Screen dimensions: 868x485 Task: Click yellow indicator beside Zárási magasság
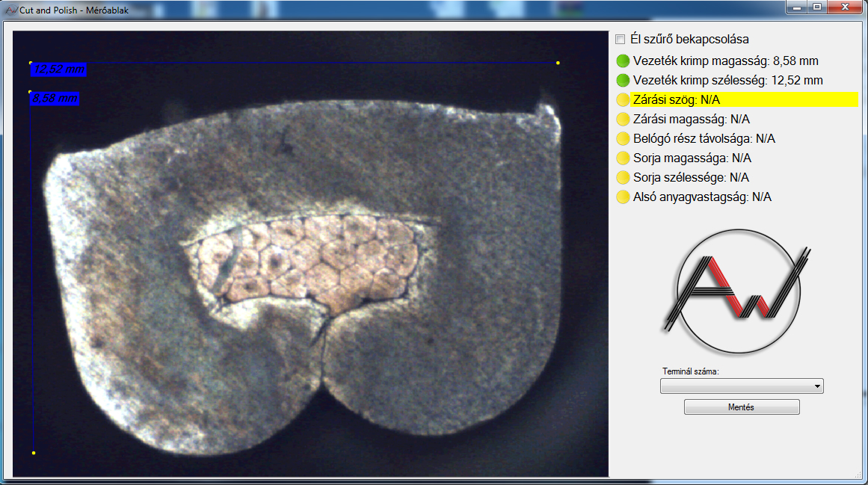(623, 120)
